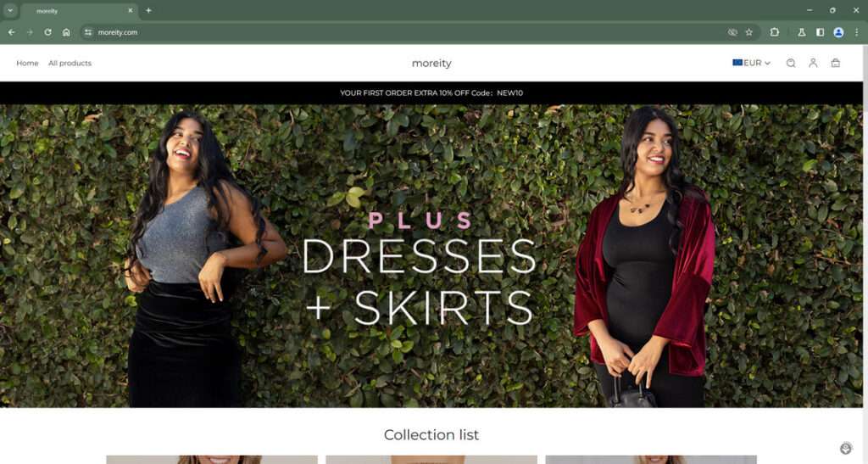Open Chrome three-dot menu
The height and width of the screenshot is (464, 868).
click(856, 32)
